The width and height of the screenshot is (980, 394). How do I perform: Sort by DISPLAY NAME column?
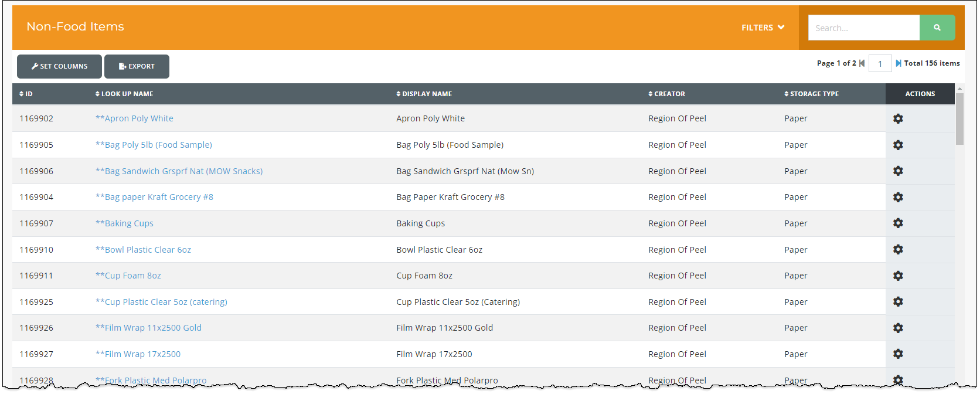424,94
